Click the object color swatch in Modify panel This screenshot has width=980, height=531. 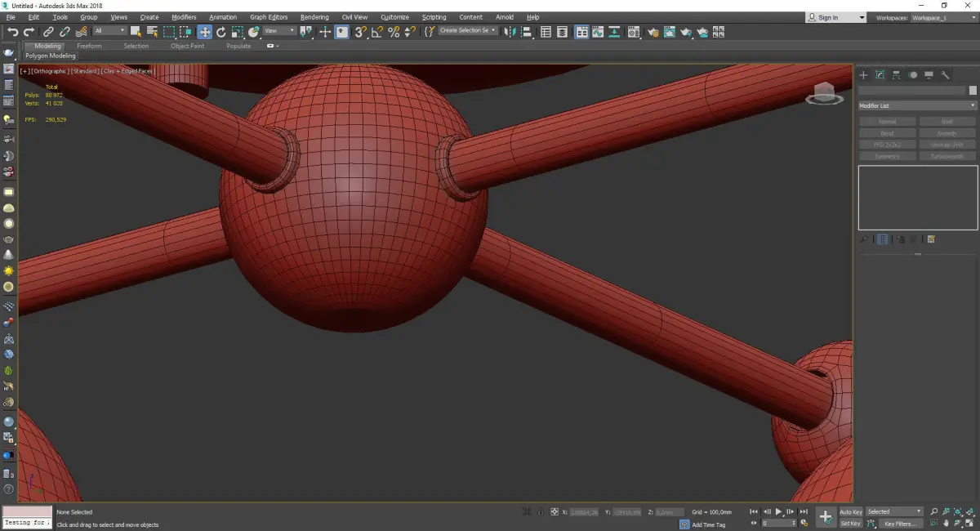(973, 91)
